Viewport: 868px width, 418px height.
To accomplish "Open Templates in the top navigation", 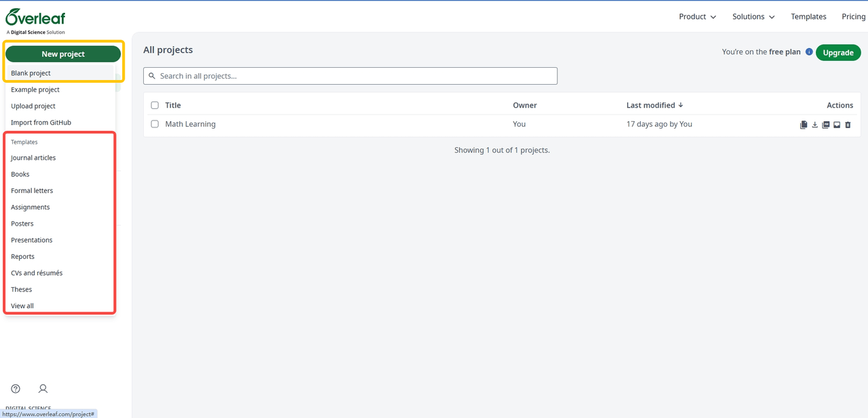I will (x=808, y=16).
